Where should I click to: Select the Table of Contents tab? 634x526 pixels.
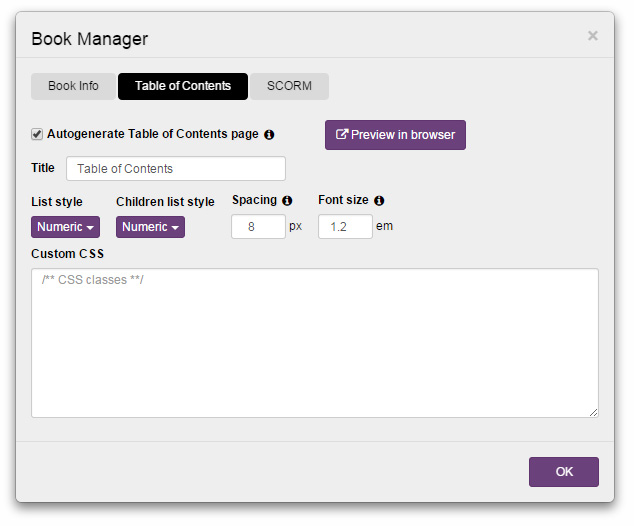(183, 86)
